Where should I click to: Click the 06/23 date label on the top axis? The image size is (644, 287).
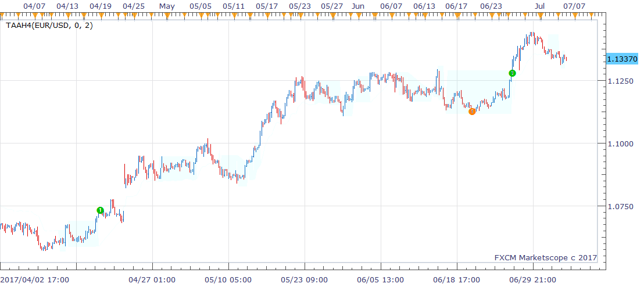click(491, 6)
